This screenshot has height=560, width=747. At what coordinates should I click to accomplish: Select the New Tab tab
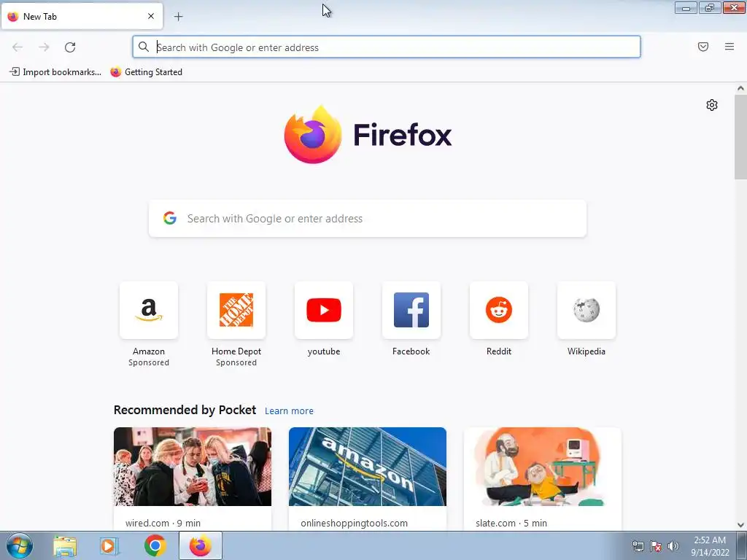click(82, 16)
